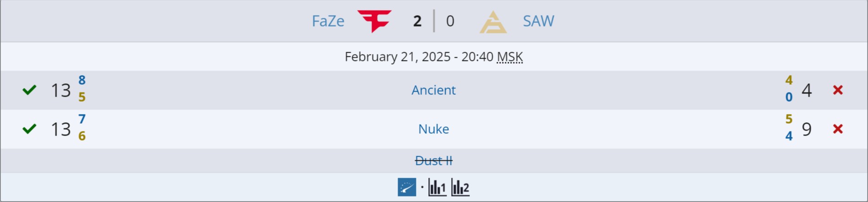Click FaZe's series score of 2
868x202 pixels.
(417, 21)
